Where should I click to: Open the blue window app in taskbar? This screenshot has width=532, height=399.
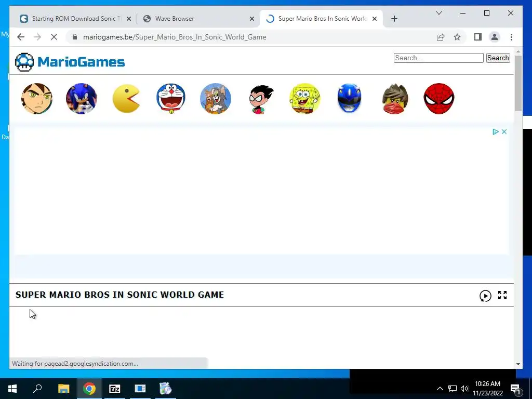[x=140, y=389]
